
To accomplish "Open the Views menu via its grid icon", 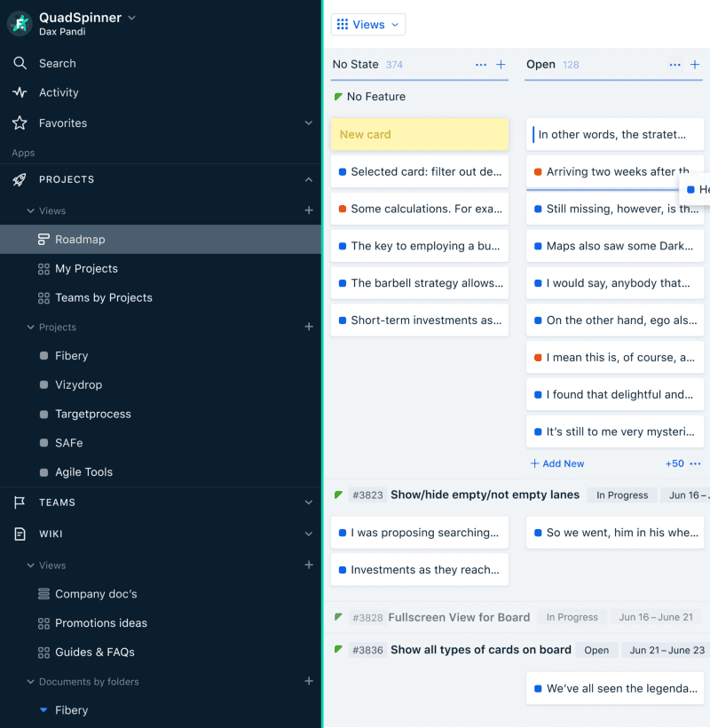I will point(343,24).
